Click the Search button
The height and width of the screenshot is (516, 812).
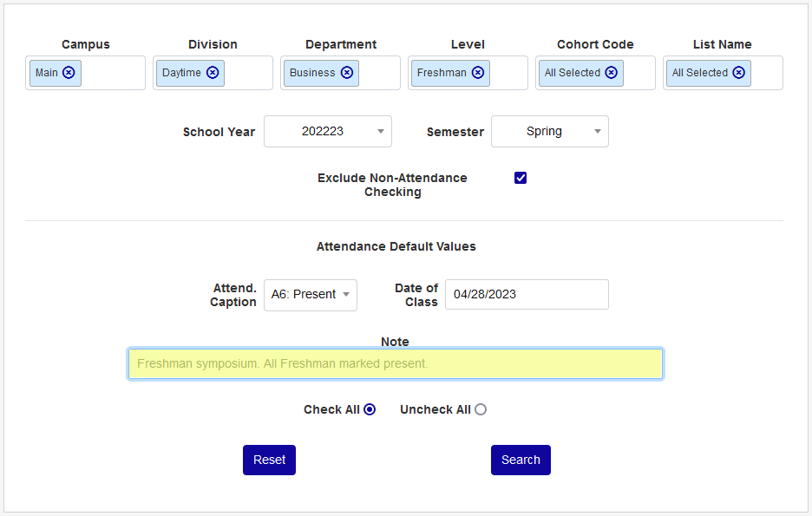[x=521, y=460]
